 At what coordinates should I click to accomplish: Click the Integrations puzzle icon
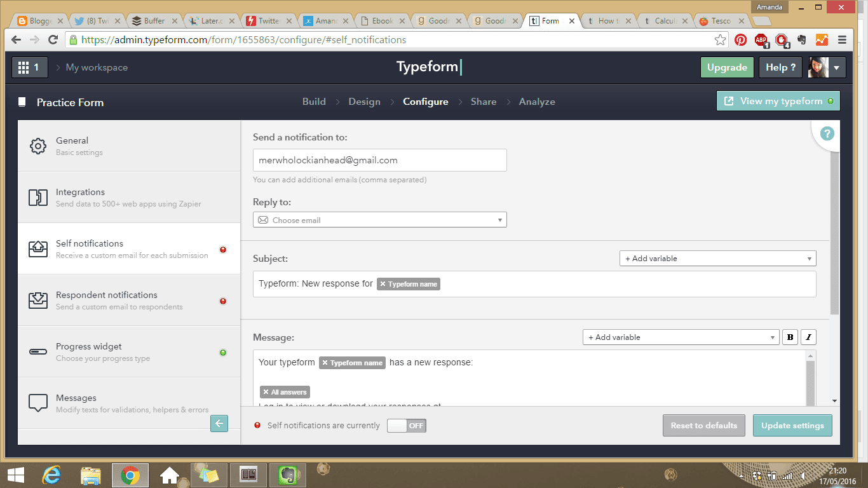click(38, 198)
